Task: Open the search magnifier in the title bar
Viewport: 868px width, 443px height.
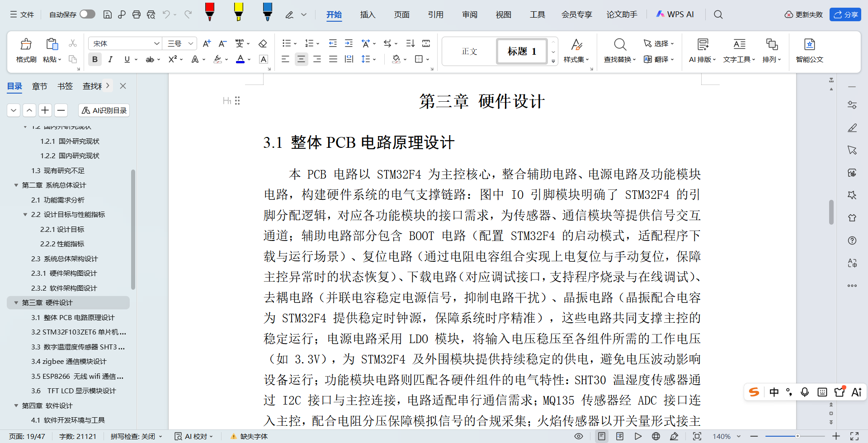Action: [718, 14]
